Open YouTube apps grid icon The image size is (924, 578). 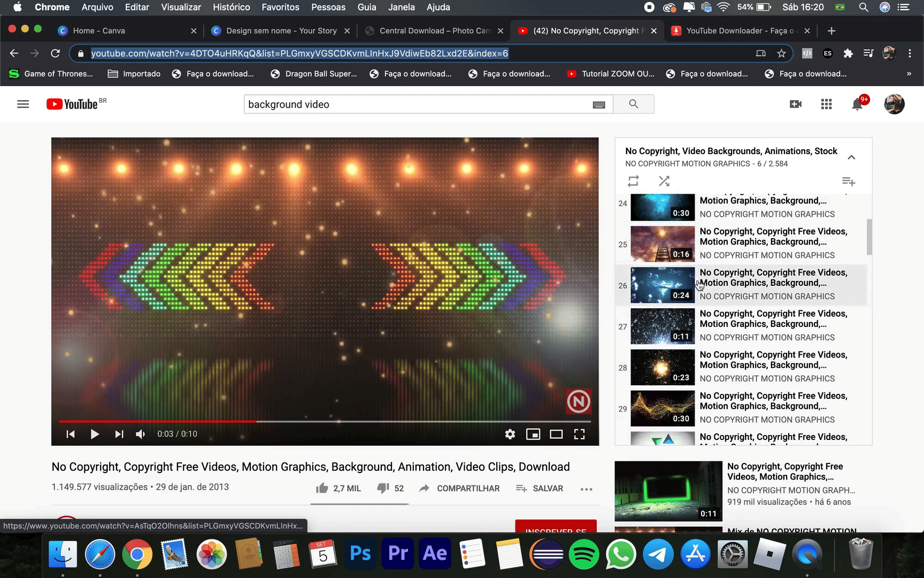(x=826, y=104)
